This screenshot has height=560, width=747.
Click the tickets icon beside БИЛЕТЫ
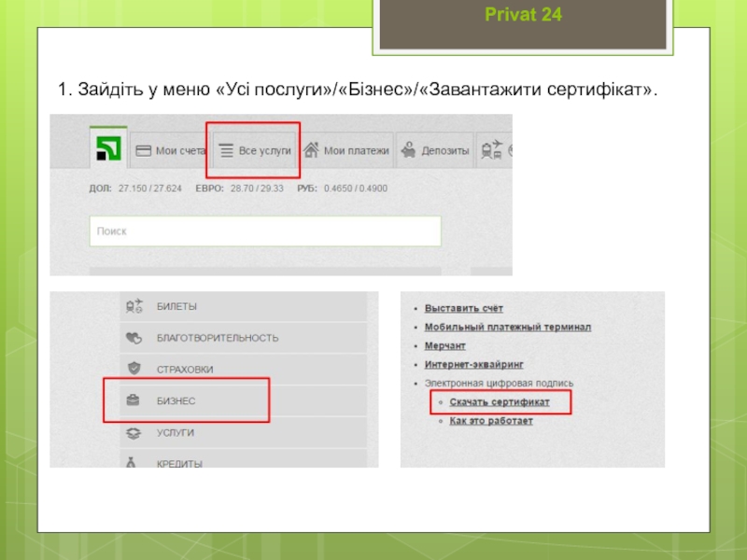134,306
